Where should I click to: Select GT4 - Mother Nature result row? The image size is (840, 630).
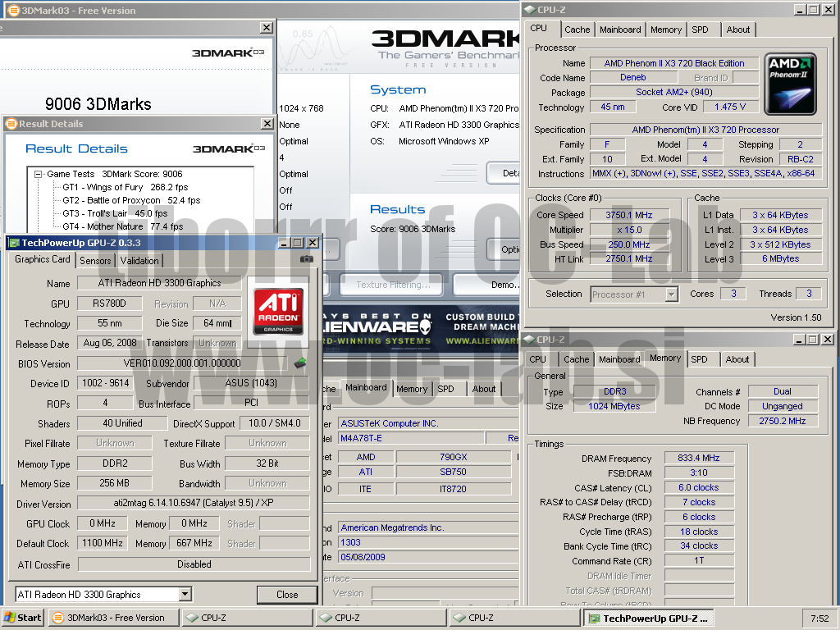(123, 226)
